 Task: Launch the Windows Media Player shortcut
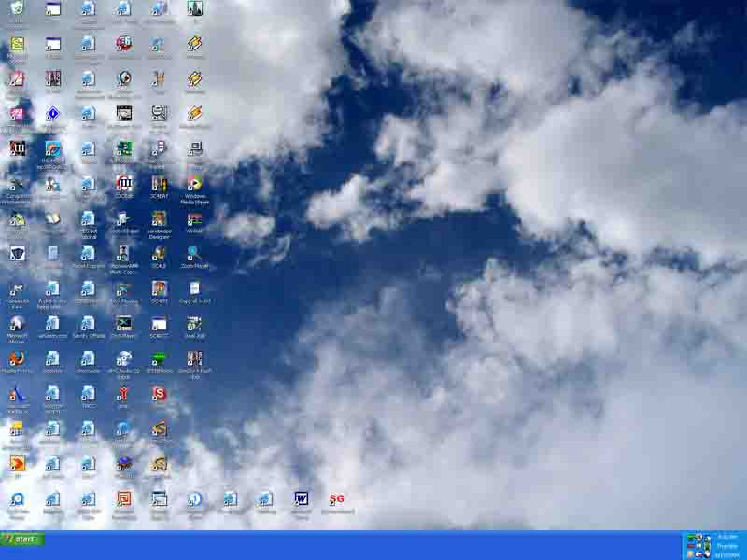(194, 184)
